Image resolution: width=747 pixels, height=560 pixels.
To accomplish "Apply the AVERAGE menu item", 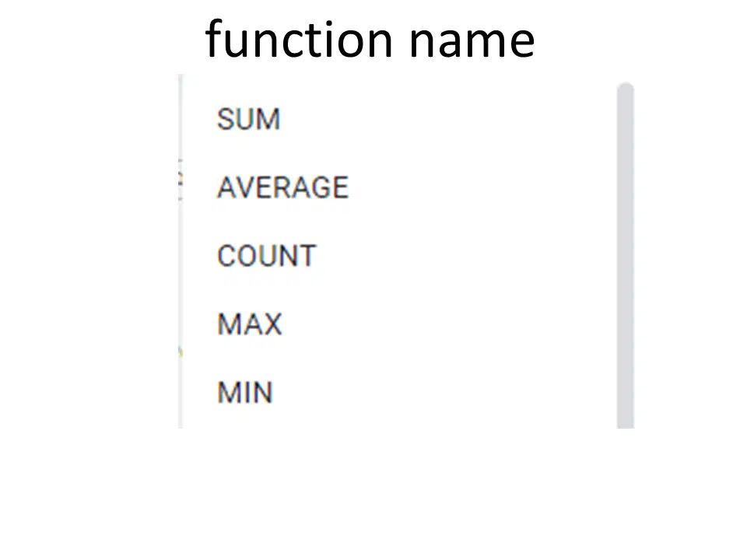I will pos(283,187).
